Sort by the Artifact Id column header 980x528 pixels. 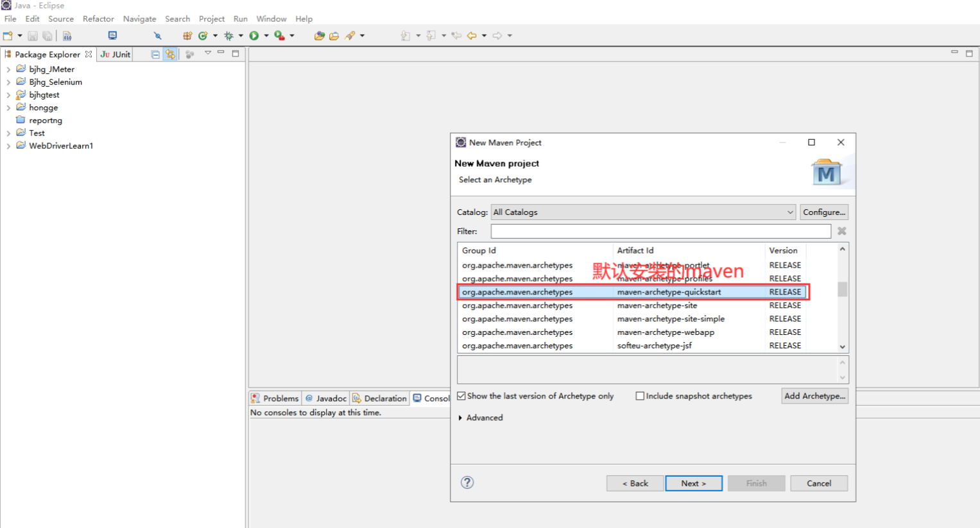pyautogui.click(x=689, y=251)
